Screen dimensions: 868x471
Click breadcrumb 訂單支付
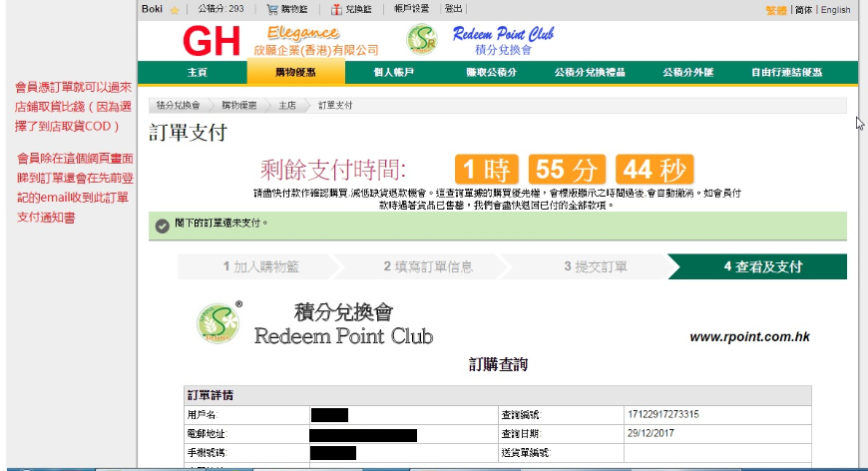tap(335, 105)
